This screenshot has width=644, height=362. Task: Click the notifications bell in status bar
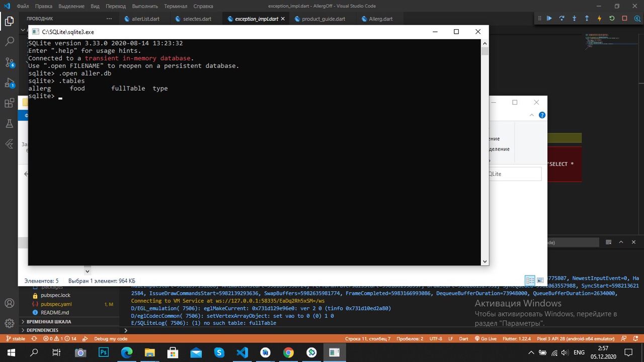point(636,339)
